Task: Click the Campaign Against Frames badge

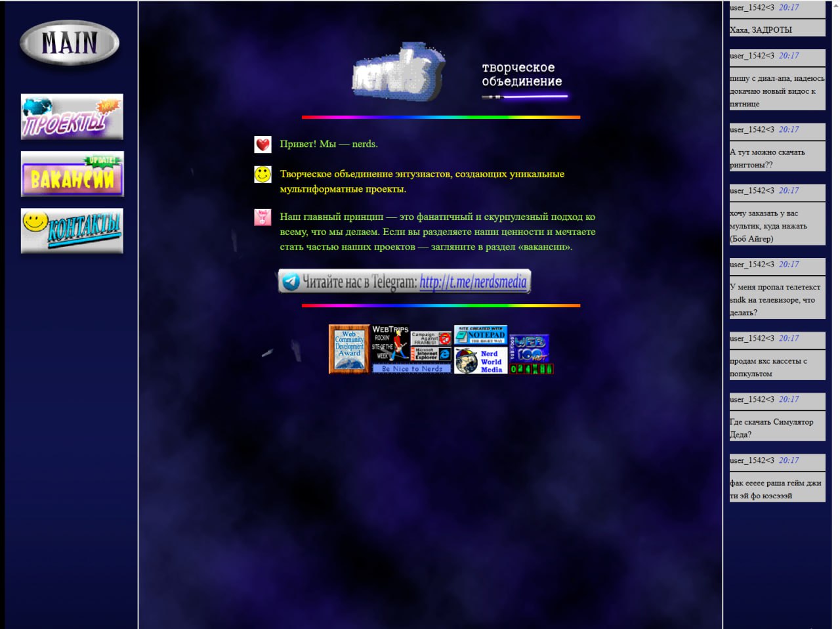Action: [430, 338]
